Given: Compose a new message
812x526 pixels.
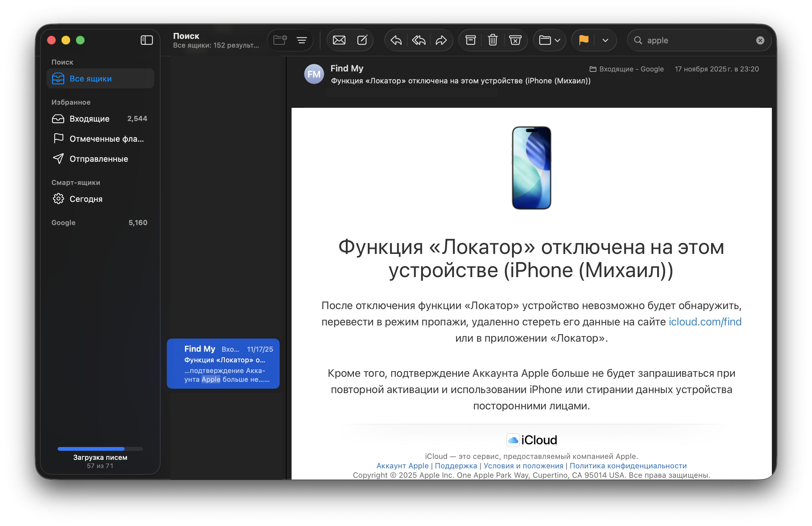Looking at the screenshot, I should point(362,40).
